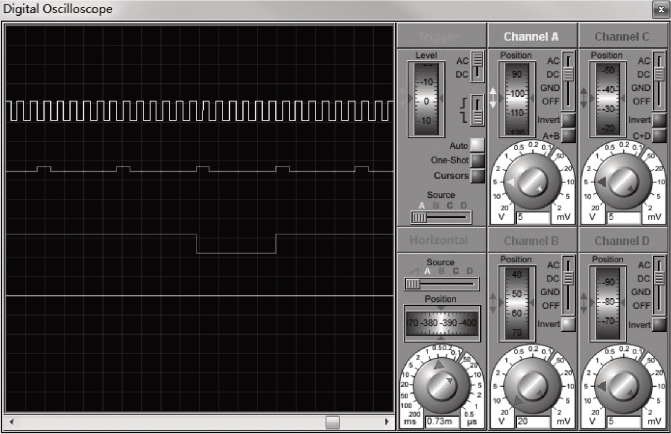Click Channel B voltage value field showing 20
Screen dimensions: 671x434
click(533, 422)
